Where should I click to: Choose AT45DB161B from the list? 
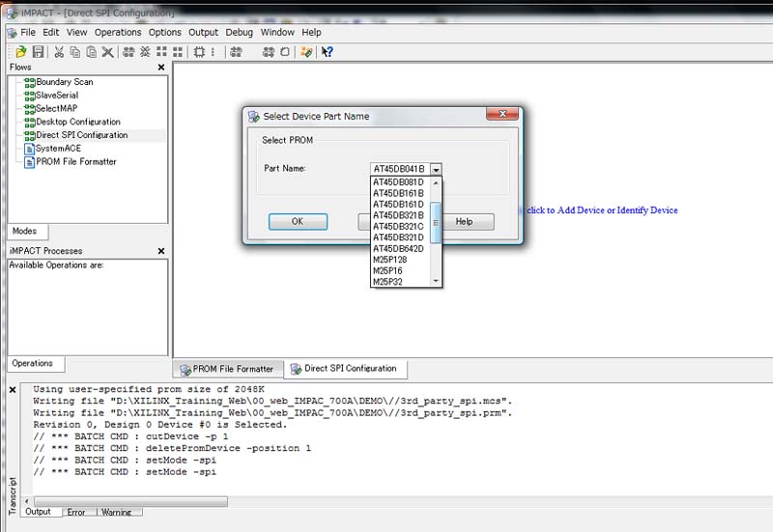click(x=398, y=193)
